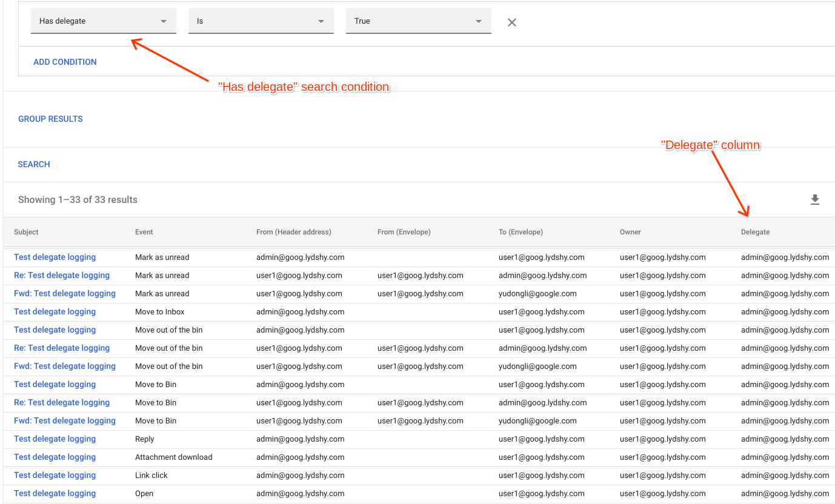This screenshot has height=504, width=835.
Task: Click the SEARCH button
Action: click(34, 164)
